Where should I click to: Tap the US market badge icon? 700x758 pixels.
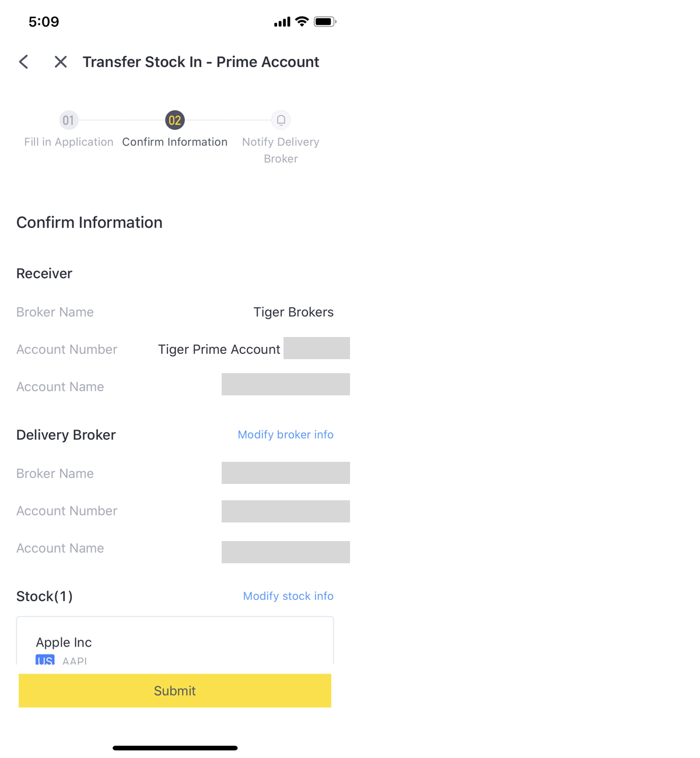45,660
